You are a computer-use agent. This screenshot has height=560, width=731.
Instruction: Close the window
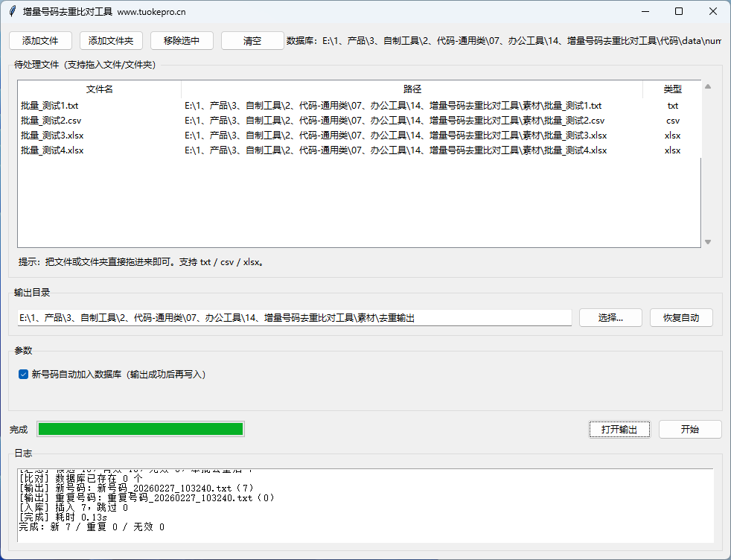coord(713,11)
